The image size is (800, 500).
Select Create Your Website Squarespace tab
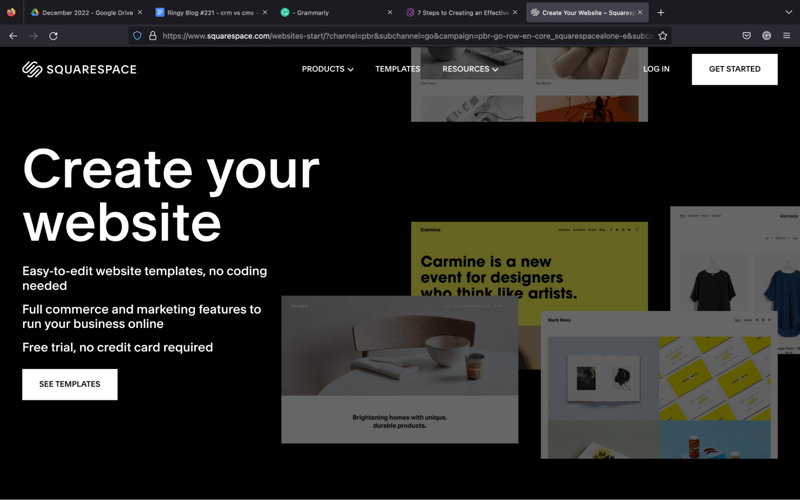pyautogui.click(x=587, y=12)
